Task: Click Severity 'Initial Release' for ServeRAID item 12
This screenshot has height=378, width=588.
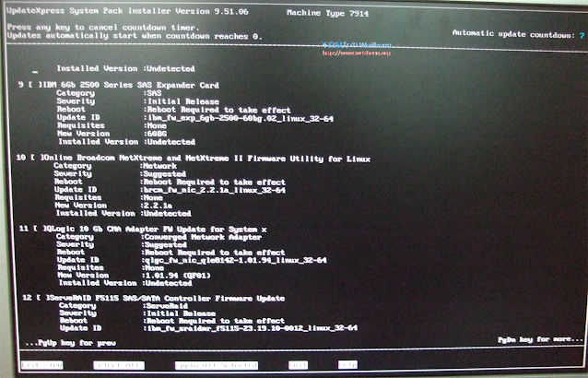Action: pyautogui.click(x=182, y=313)
